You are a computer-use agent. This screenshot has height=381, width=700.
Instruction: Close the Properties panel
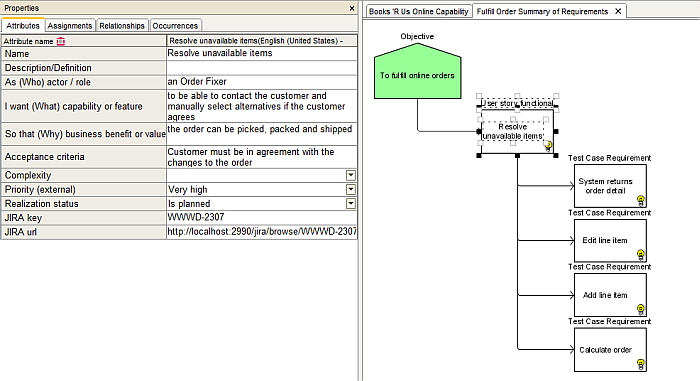[x=352, y=8]
